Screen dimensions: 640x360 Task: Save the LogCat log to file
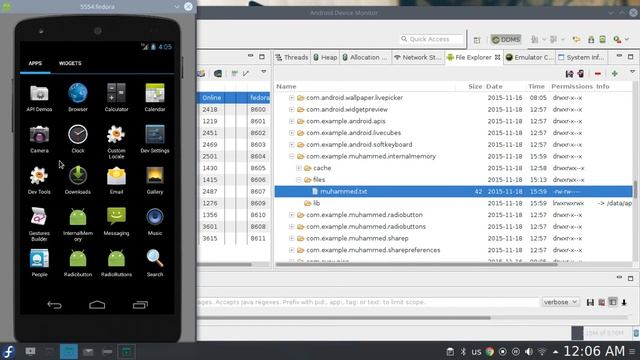click(590, 302)
